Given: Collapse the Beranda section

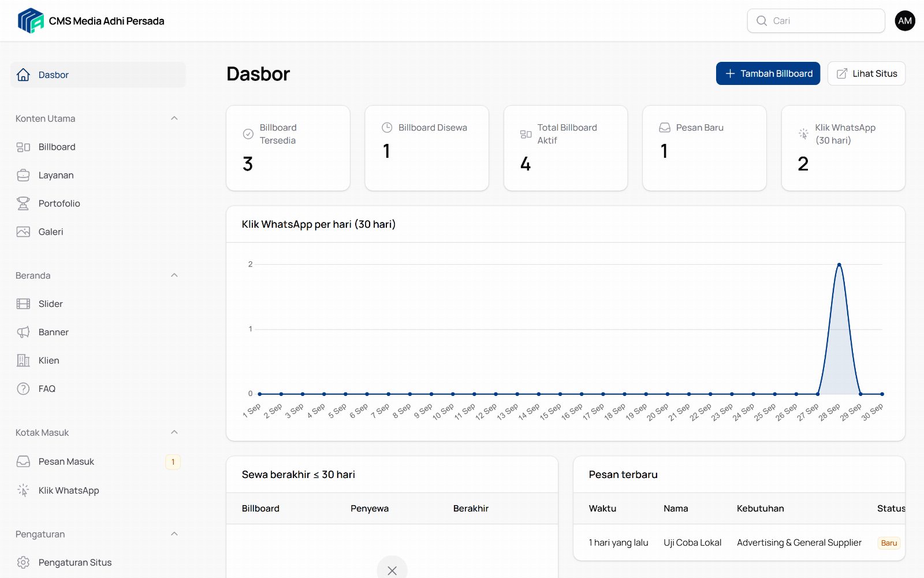Looking at the screenshot, I should point(174,275).
